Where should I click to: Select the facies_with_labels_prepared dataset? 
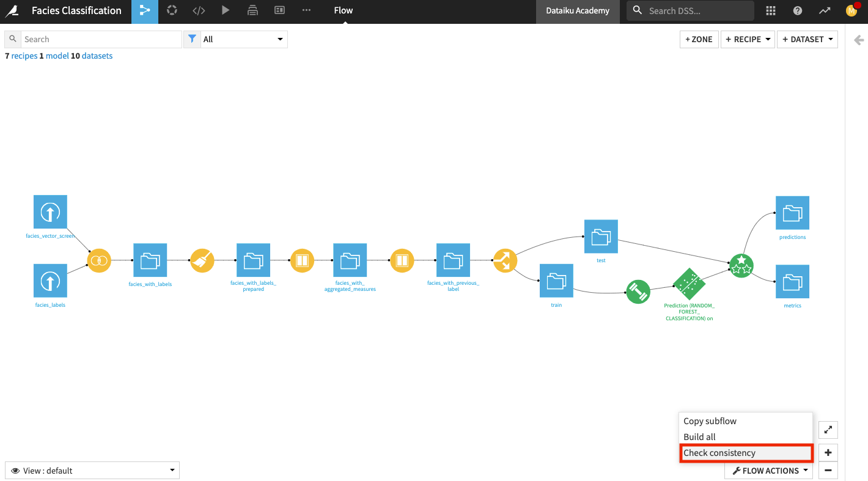253,260
